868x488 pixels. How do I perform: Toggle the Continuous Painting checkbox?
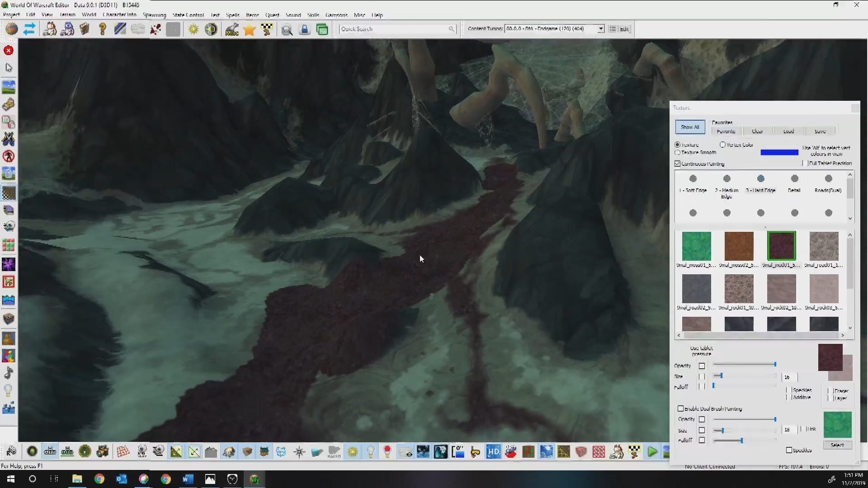[x=677, y=164]
